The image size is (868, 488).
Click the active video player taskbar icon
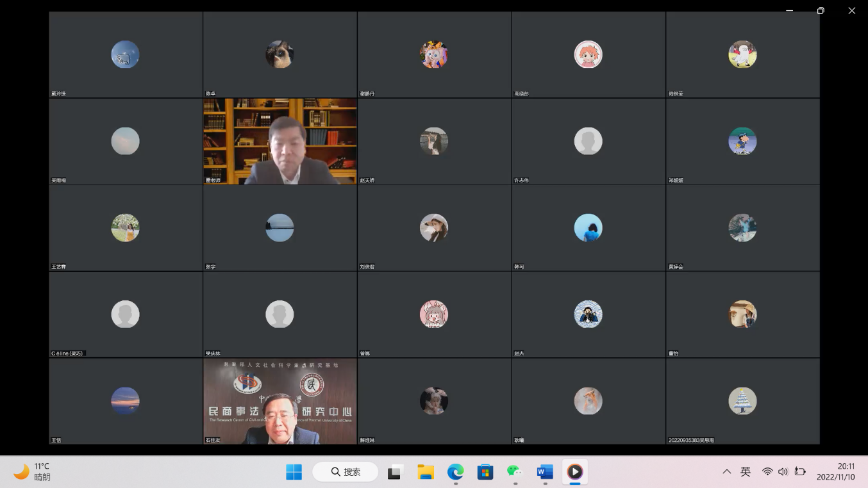575,472
